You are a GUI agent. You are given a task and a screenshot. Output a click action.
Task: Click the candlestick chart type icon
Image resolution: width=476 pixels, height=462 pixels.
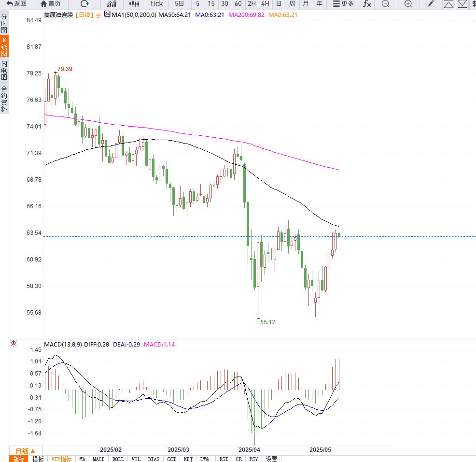(134, 4)
